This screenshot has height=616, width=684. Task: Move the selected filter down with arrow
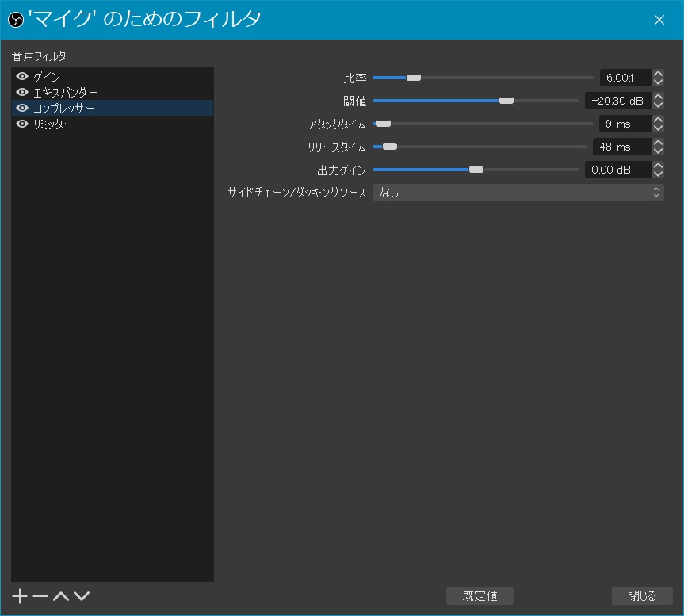[82, 596]
